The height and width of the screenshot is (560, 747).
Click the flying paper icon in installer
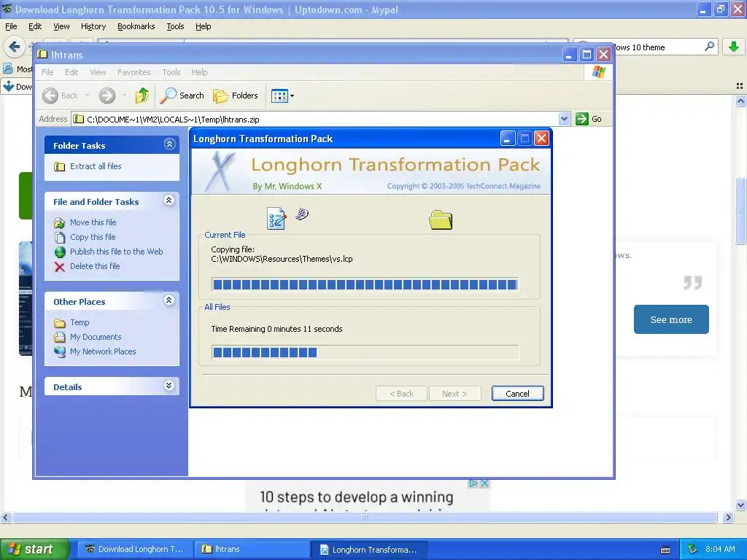302,214
